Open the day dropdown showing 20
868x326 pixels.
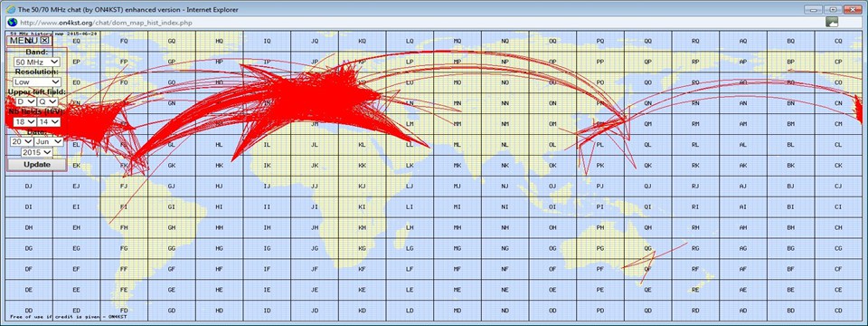click(22, 141)
